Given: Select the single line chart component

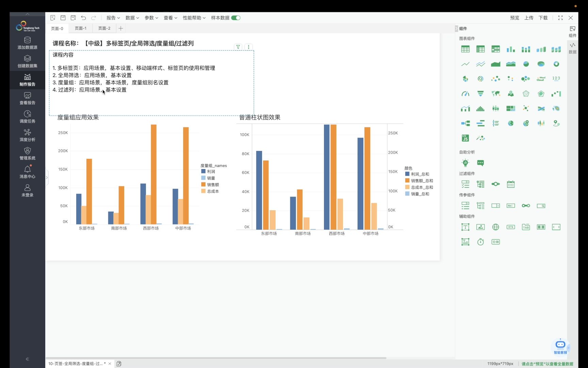Looking at the screenshot, I should coord(465,64).
